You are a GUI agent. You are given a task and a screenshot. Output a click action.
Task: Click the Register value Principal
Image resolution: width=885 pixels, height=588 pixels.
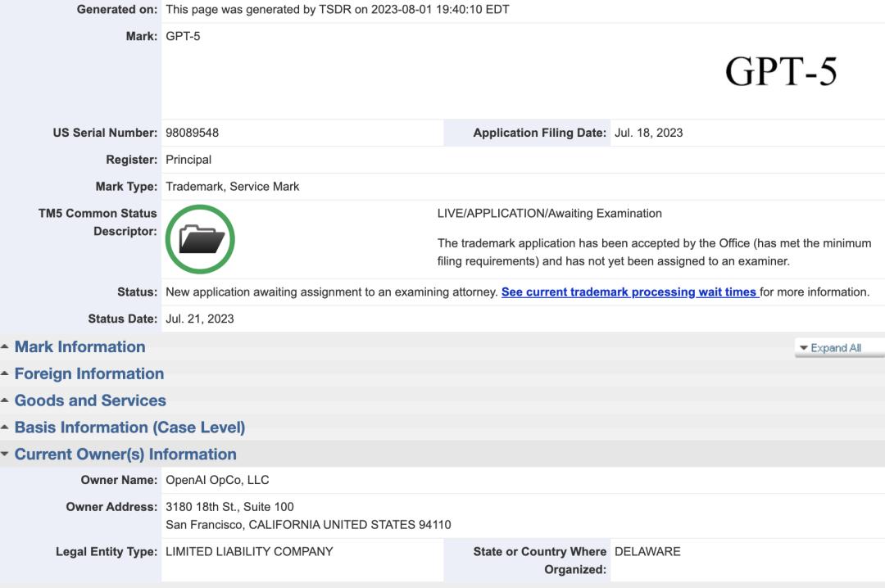(x=188, y=160)
